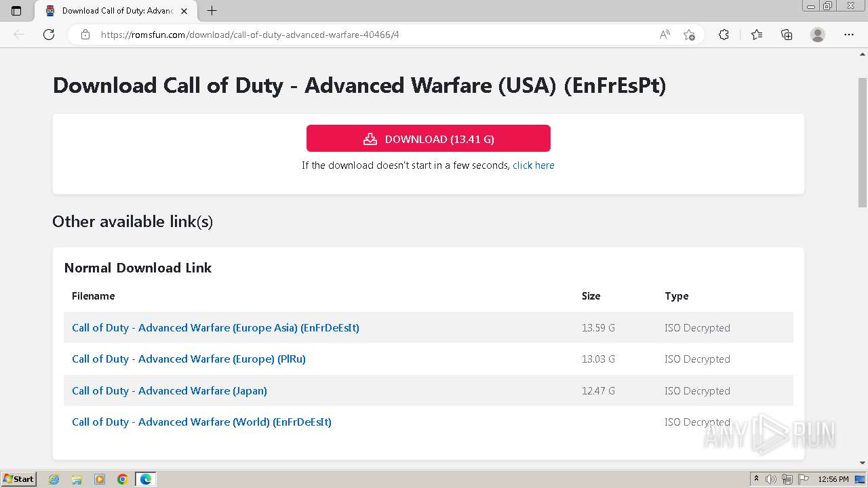Refresh the page with the reload icon

click(49, 35)
